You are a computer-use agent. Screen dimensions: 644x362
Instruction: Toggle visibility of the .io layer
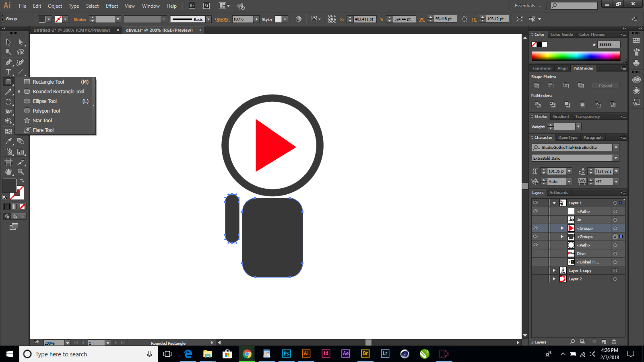pyautogui.click(x=535, y=220)
